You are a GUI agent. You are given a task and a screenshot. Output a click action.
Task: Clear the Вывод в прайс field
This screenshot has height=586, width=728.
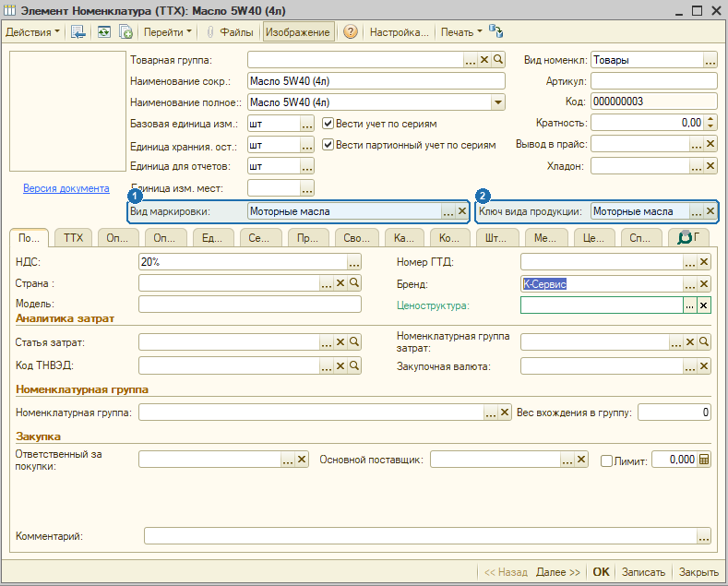coord(710,144)
